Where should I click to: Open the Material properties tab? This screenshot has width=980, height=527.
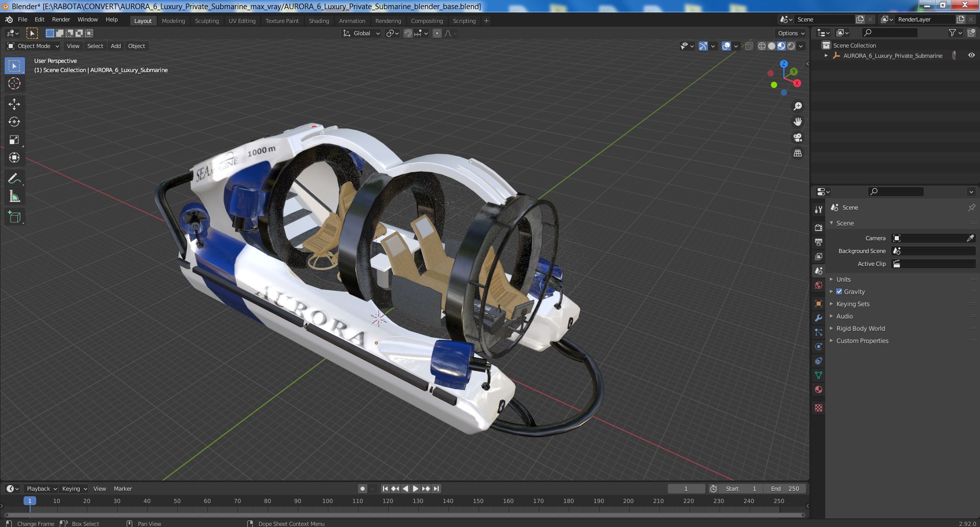coord(819,389)
